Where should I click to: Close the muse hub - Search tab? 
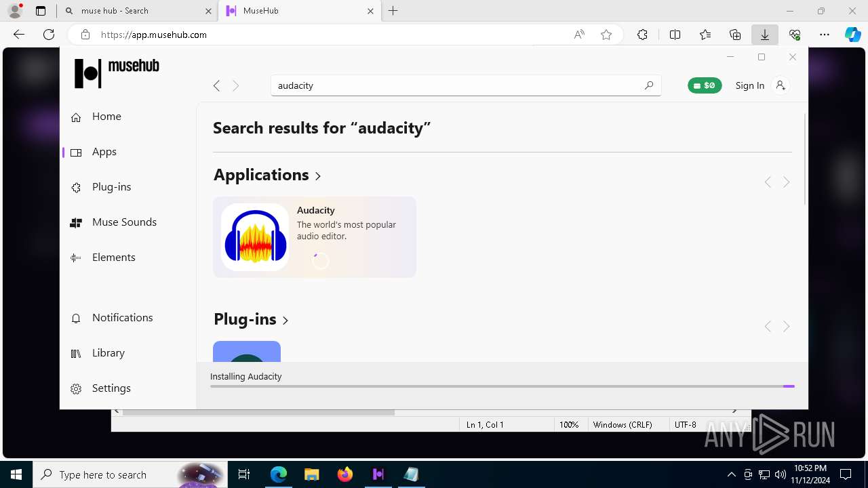[208, 11]
